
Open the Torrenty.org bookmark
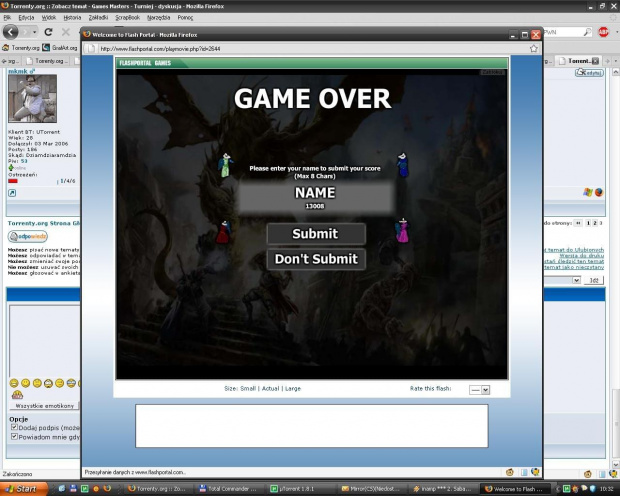(x=21, y=47)
